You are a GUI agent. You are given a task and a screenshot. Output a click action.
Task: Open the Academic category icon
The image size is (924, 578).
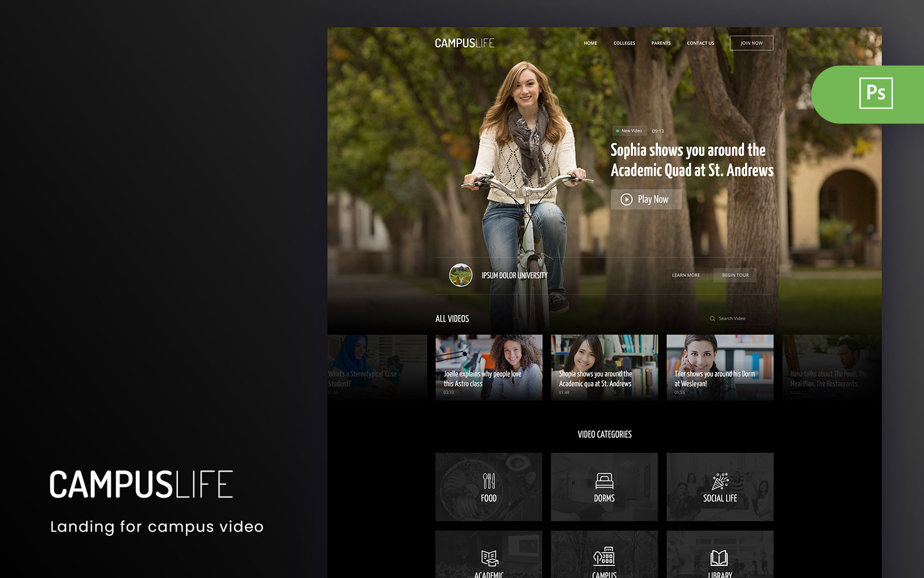click(489, 558)
